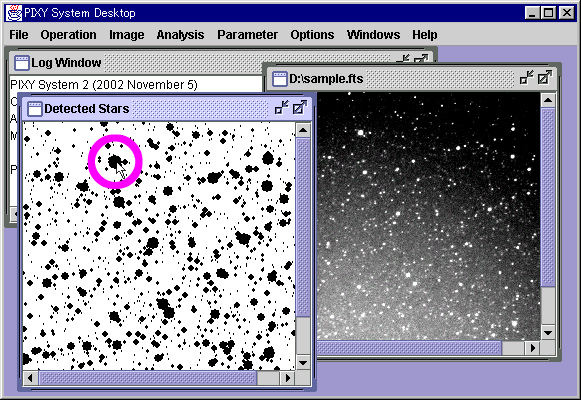This screenshot has width=581, height=400.
Task: Maximize the Log Window internal frame
Action: [421, 59]
